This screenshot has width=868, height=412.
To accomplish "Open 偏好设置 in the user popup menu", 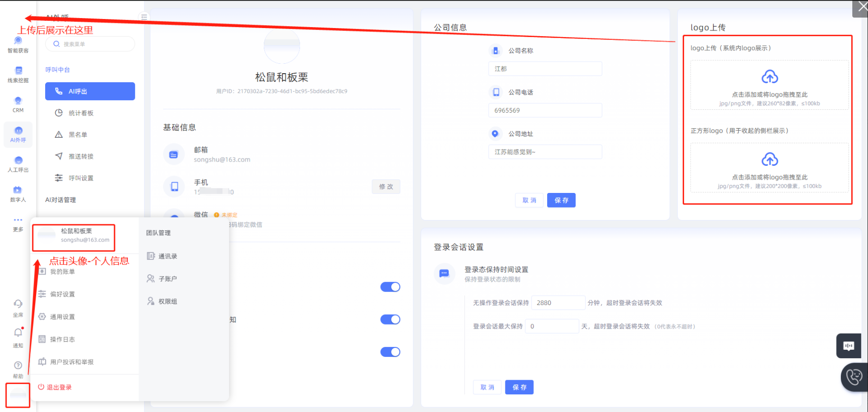I will 62,294.
